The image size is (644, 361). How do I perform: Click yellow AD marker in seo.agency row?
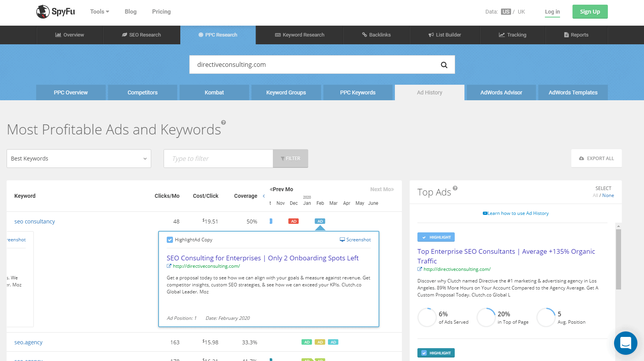tap(320, 342)
